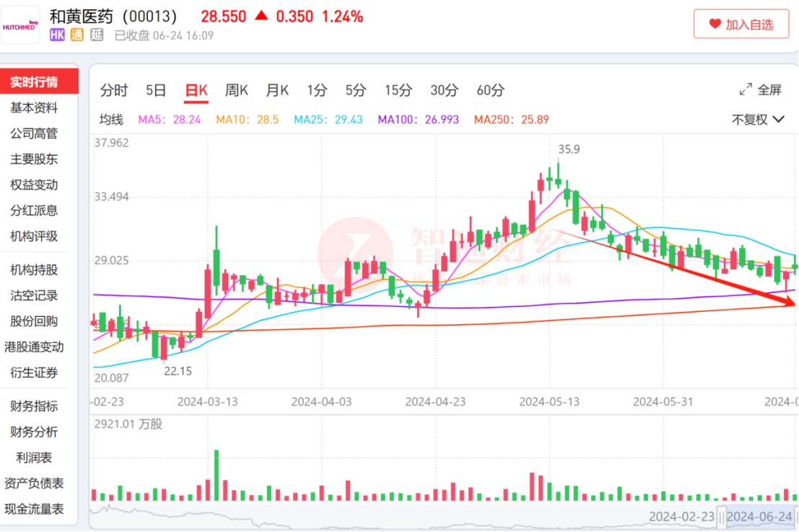The width and height of the screenshot is (799, 532).
Task: Click the heart icon in 加入自选
Action: tap(715, 24)
